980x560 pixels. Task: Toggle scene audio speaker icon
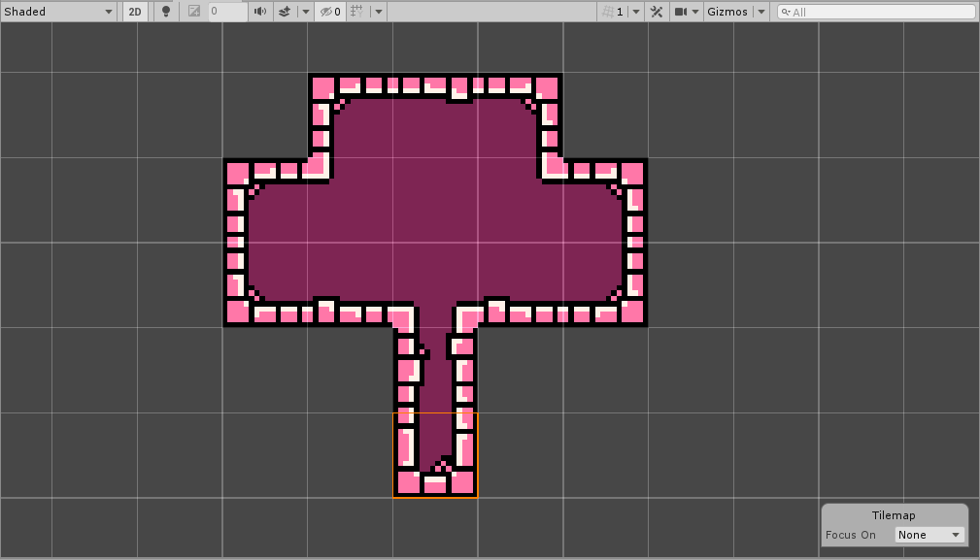[x=259, y=12]
